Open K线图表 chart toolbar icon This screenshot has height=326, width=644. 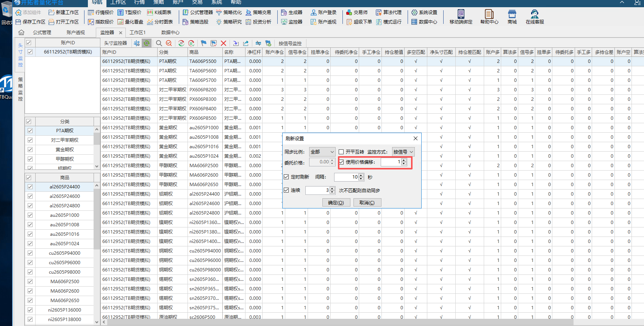coord(159,13)
